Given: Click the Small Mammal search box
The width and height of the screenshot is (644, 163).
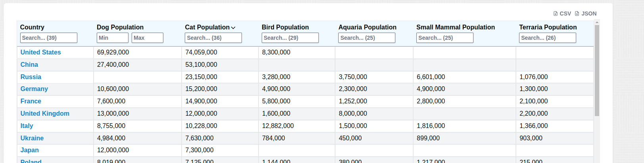Looking at the screenshot, I should pos(445,38).
